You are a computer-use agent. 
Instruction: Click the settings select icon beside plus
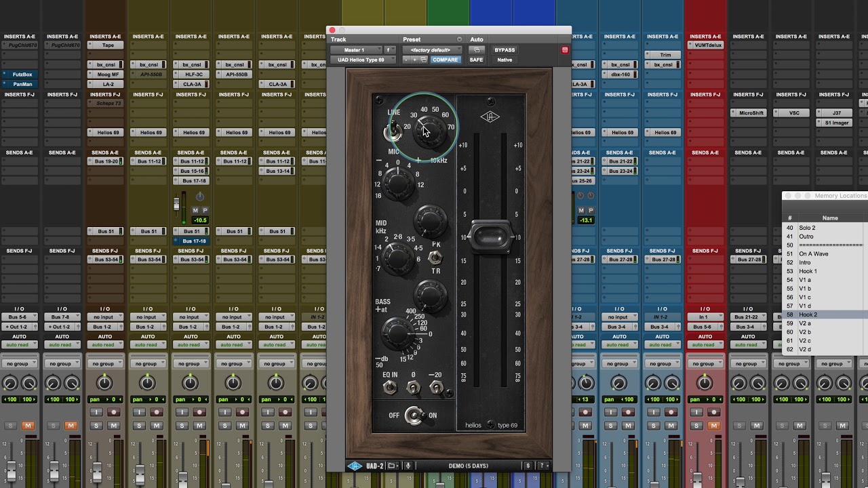tap(423, 60)
